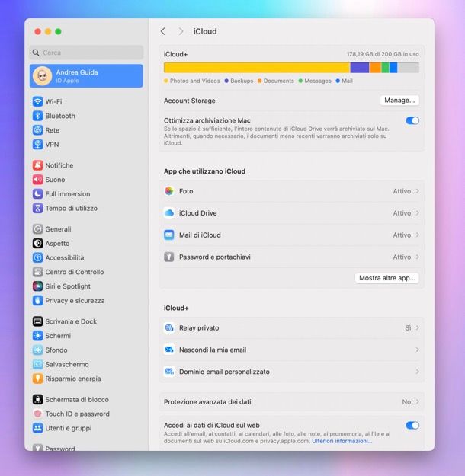Select Schermata di blocco lock icon

pyautogui.click(x=37, y=399)
